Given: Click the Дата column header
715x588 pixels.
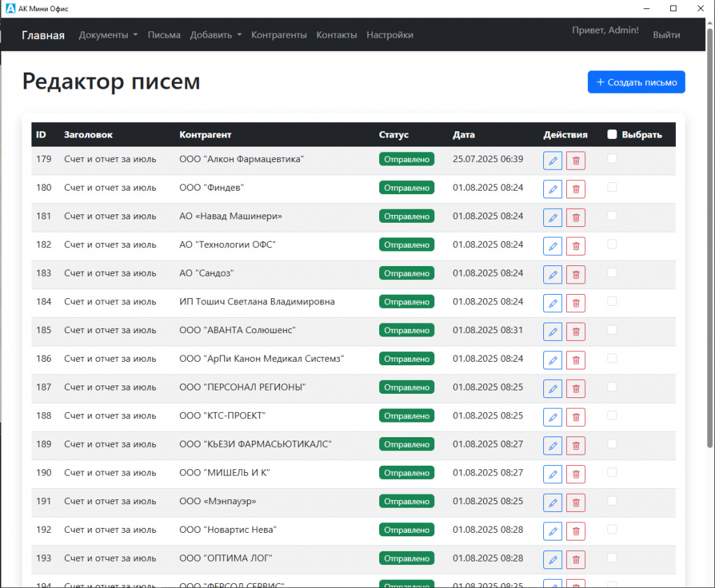Looking at the screenshot, I should click(464, 135).
